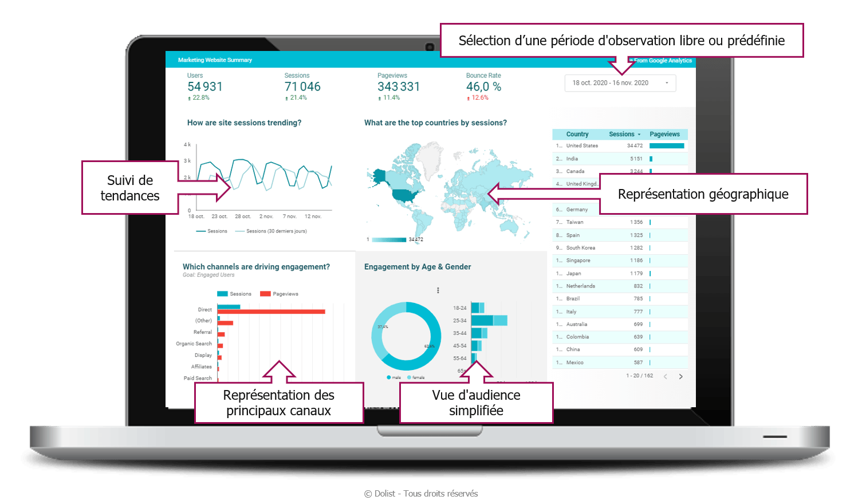
Task: Select the Sessions scorecard value 71 046
Action: point(302,86)
